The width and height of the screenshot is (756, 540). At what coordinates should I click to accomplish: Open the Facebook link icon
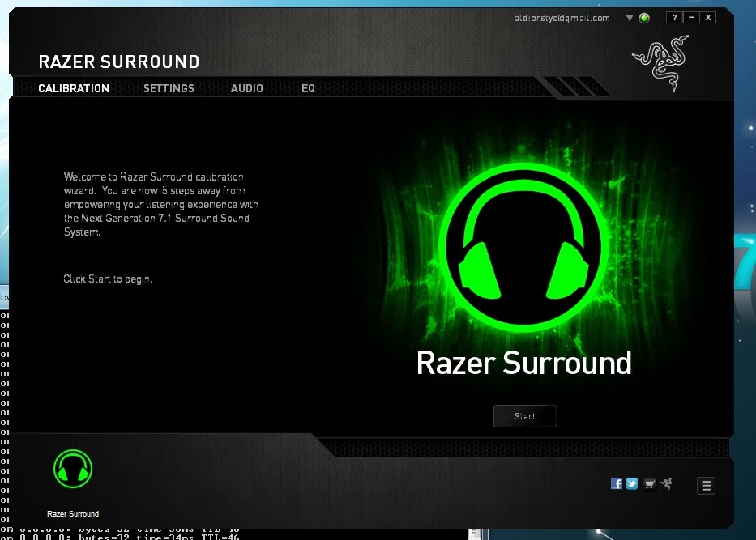coord(616,483)
